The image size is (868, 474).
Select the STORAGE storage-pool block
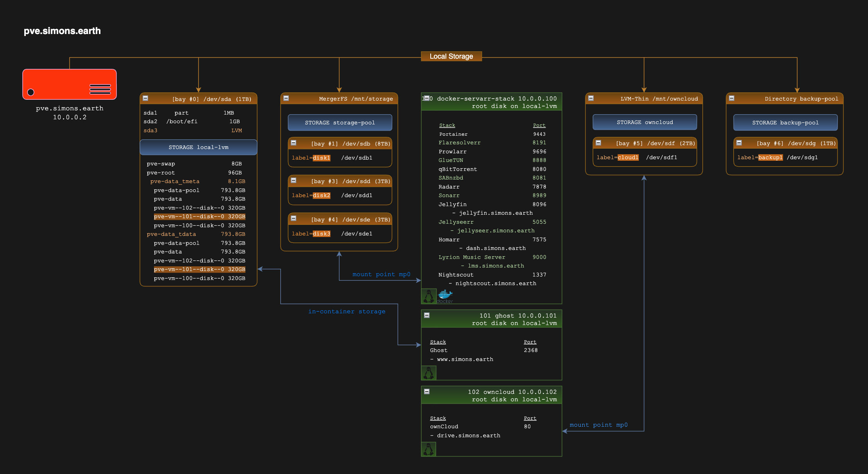click(340, 123)
